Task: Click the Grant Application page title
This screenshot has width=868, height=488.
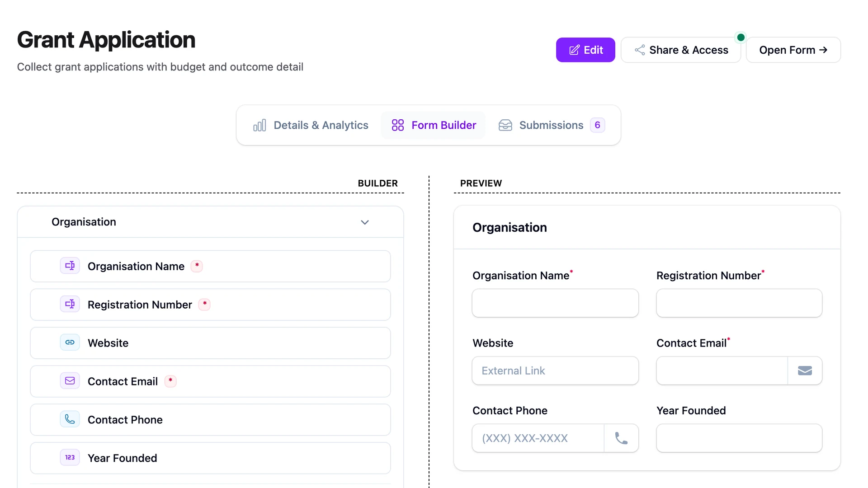Action: tap(106, 40)
